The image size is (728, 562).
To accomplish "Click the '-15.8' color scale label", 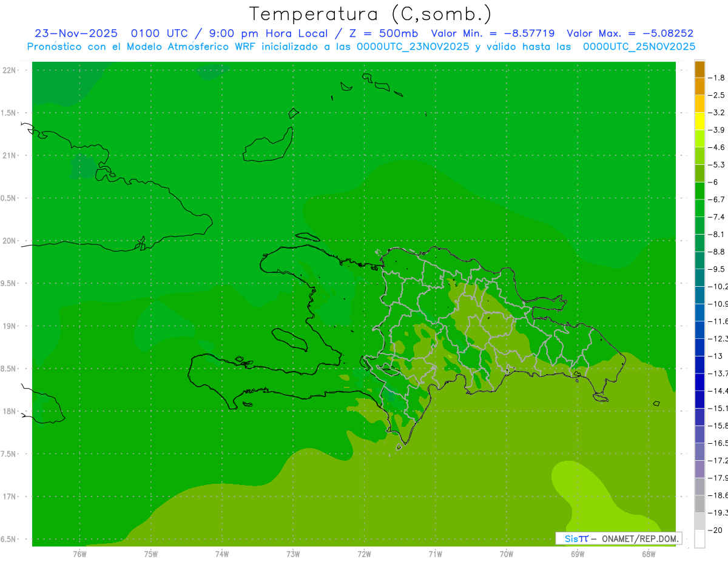I will coord(718,426).
